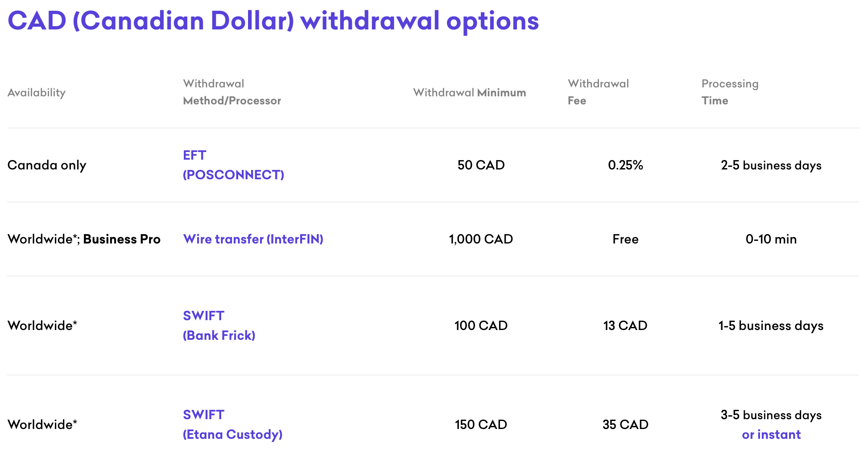The width and height of the screenshot is (868, 462).
Task: Click the "or instant" link
Action: [771, 434]
